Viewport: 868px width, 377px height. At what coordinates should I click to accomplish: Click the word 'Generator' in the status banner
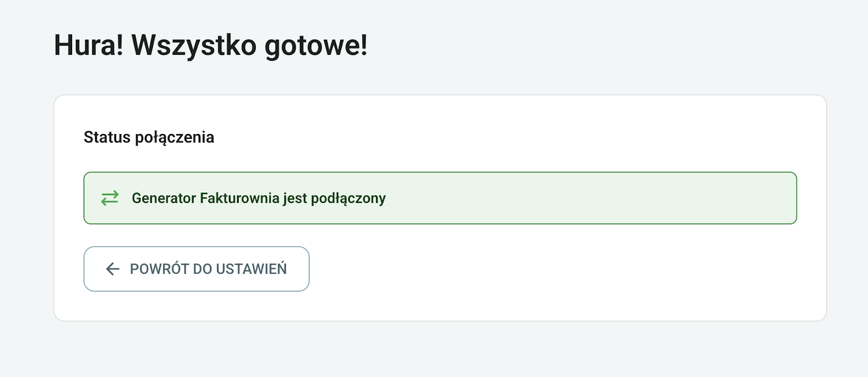tap(164, 199)
